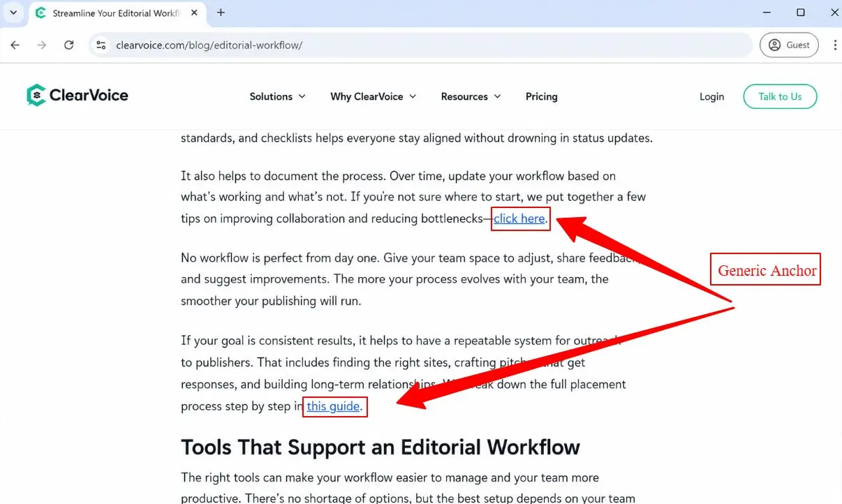842x504 pixels.
Task: Focus the clearvoice.com address bar
Action: (x=419, y=45)
